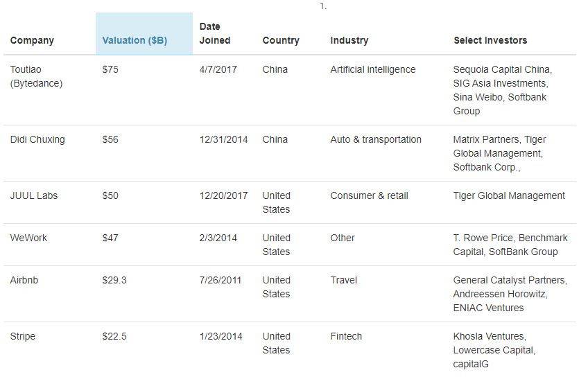Click the Stripe company name
This screenshot has width=588, height=377.
(x=22, y=337)
